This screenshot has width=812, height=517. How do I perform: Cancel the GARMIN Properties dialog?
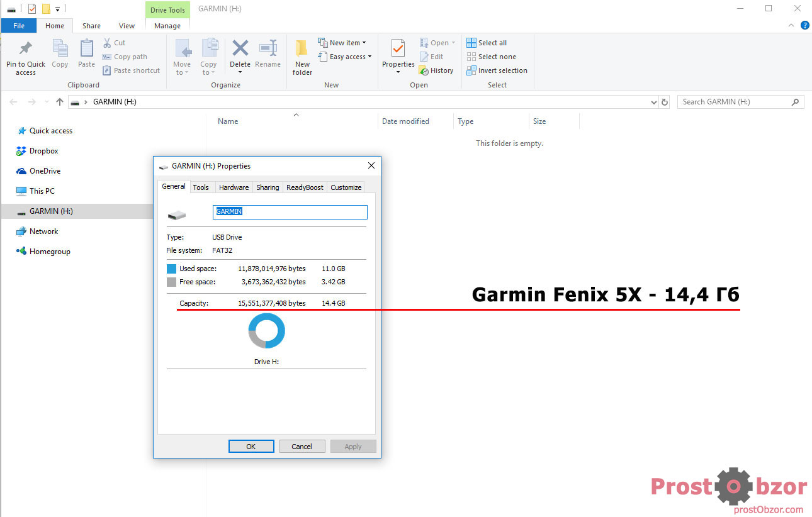tap(302, 447)
